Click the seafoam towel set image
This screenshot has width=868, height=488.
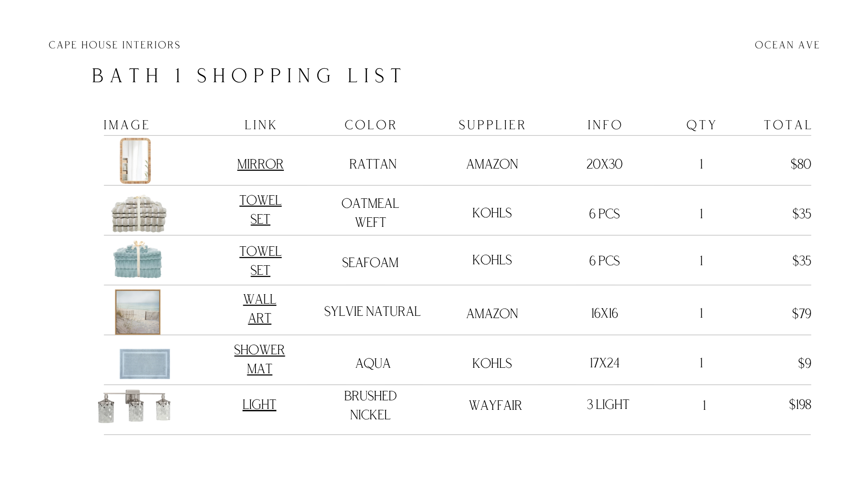click(137, 259)
